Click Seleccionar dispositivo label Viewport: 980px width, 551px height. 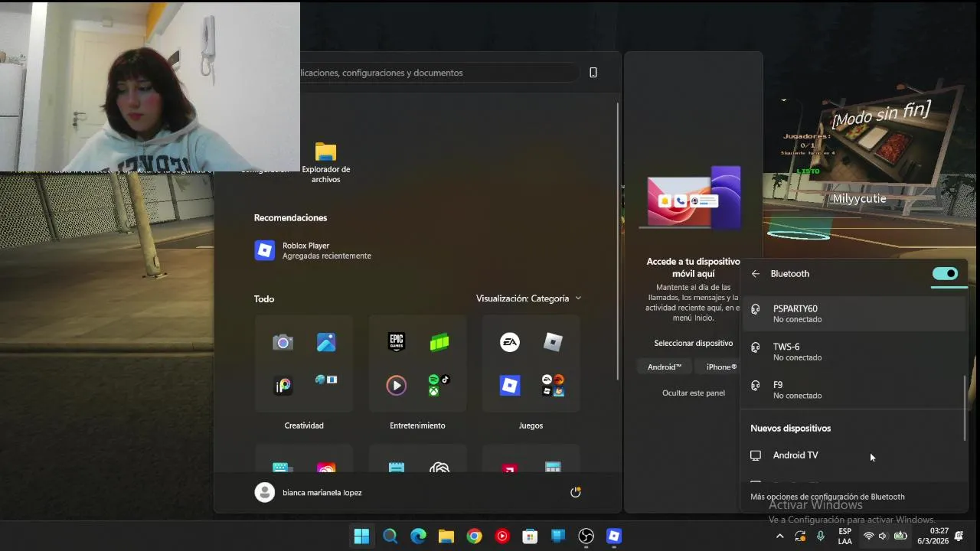pyautogui.click(x=694, y=344)
